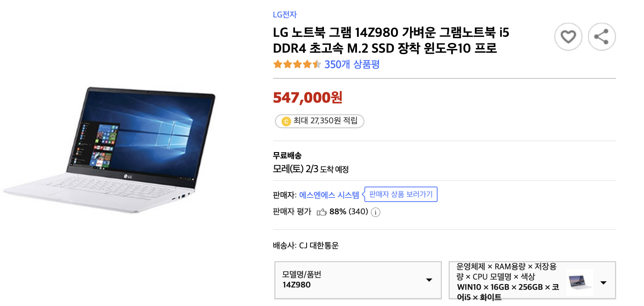Image resolution: width=644 pixels, height=306 pixels.
Task: Add product to wishlist with heart icon
Action: point(568,36)
